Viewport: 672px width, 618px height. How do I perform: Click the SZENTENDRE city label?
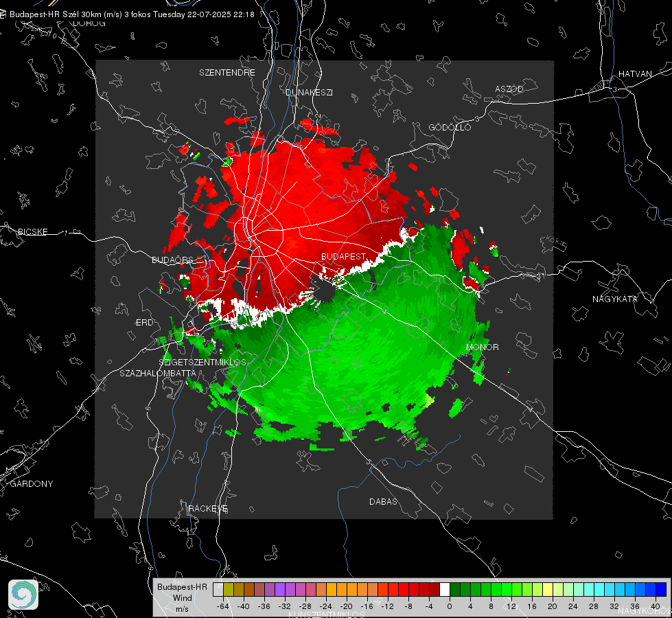coord(227,73)
